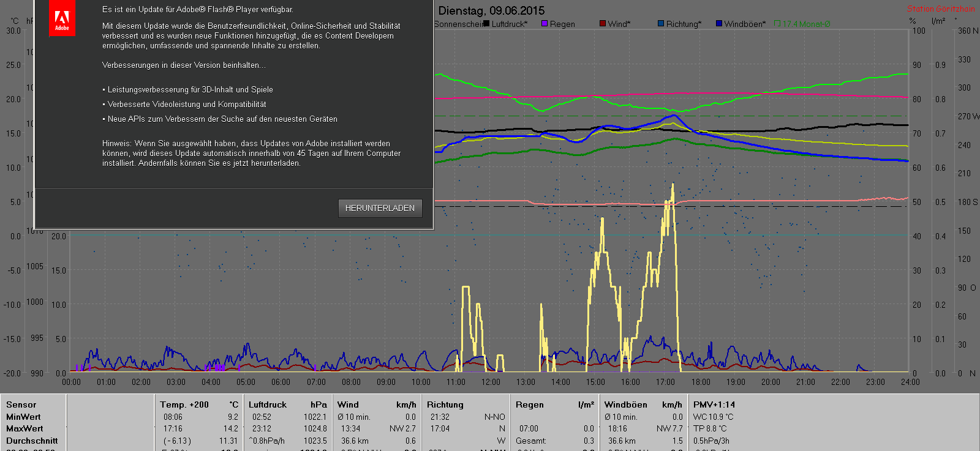Click 'Leistungsverbesserung für 3D-Inhalt und Spiele' bullet
This screenshot has width=980, height=451.
[190, 89]
